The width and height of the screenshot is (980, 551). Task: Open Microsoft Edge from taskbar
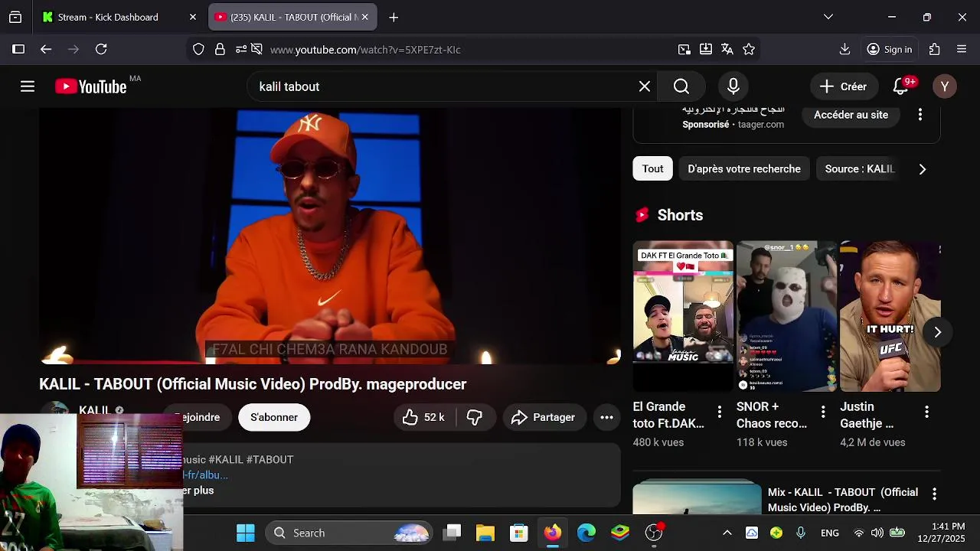[586, 533]
